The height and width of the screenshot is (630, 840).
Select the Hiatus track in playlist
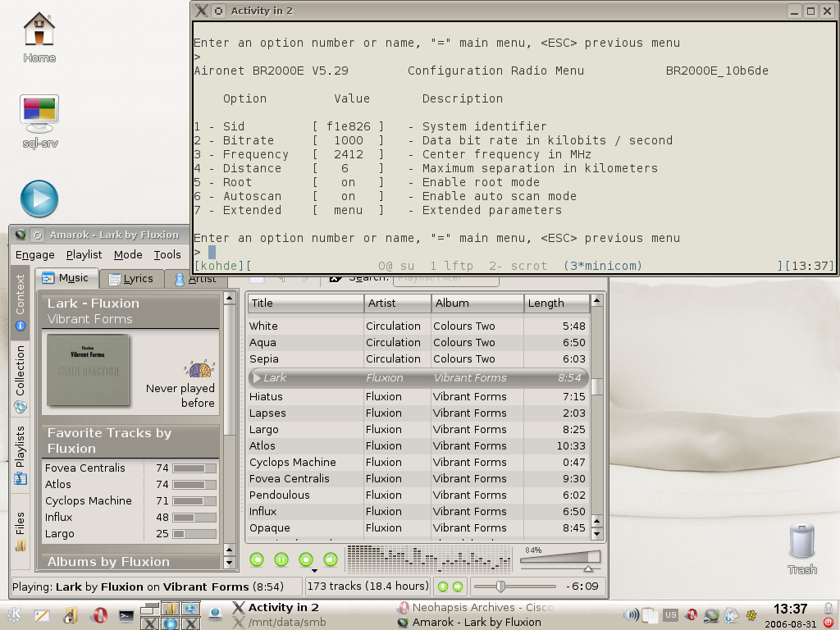[x=418, y=396]
